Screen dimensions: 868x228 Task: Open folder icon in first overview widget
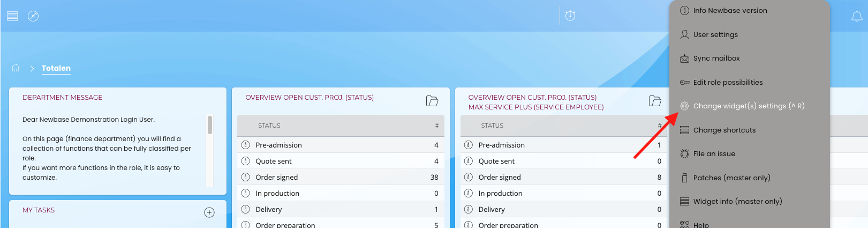point(432,101)
